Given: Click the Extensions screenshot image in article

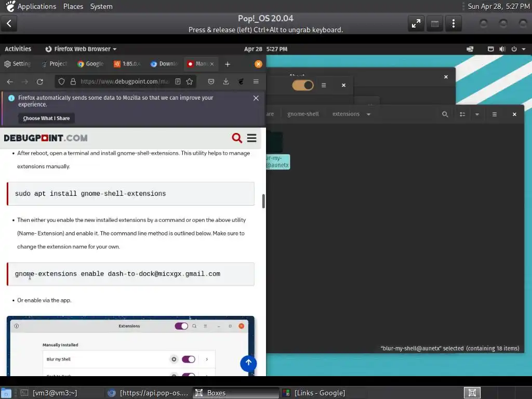Looking at the screenshot, I should pyautogui.click(x=130, y=346).
